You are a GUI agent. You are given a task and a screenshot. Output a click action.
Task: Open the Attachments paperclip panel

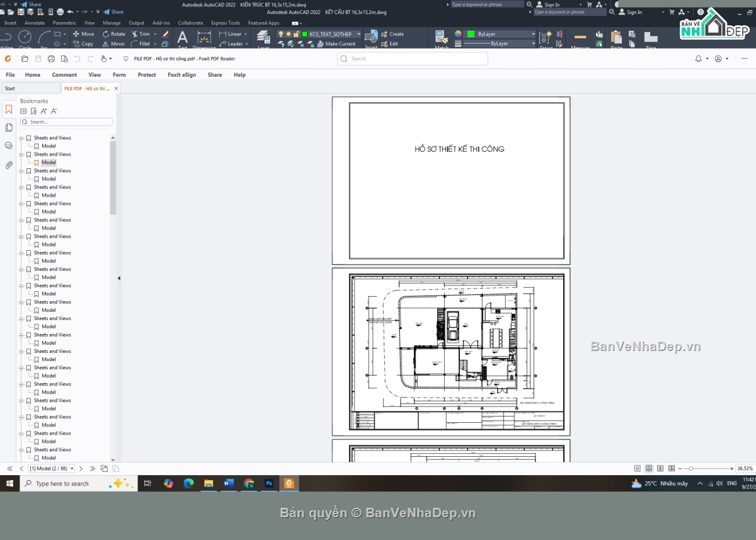pos(9,165)
